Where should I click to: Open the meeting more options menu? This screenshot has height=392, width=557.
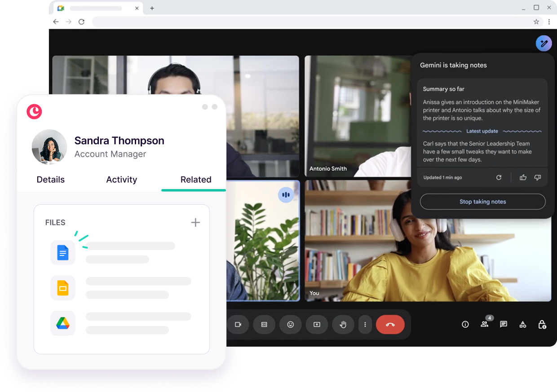click(365, 324)
